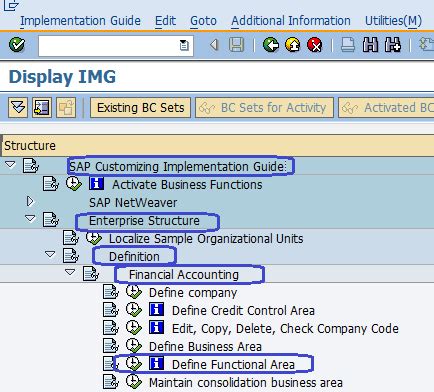Screen dimensions: 434x392
Task: Collapse the Definition node
Action: tap(50, 254)
